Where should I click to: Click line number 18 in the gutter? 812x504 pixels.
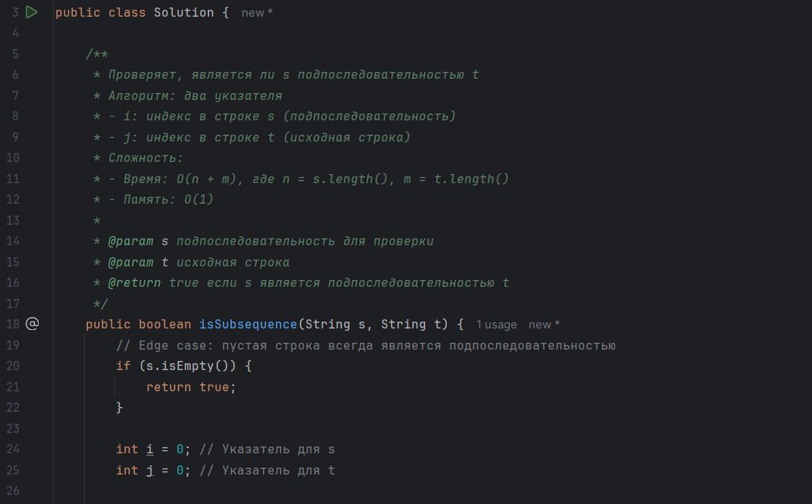click(12, 325)
